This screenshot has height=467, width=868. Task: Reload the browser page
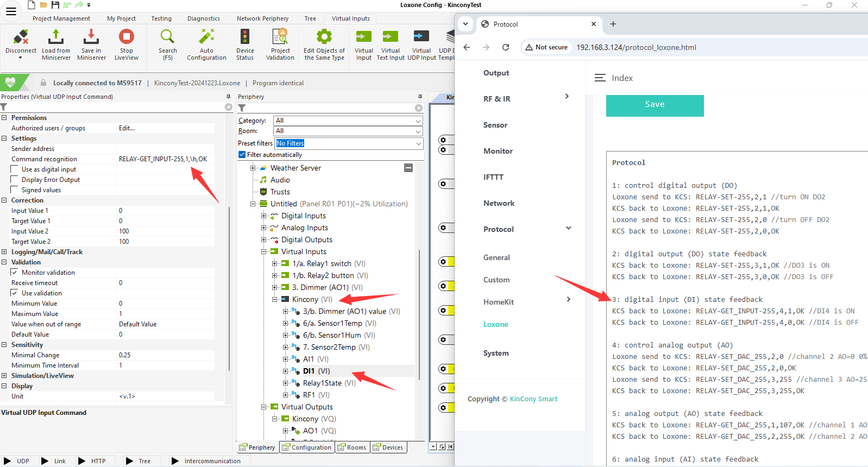click(506, 47)
